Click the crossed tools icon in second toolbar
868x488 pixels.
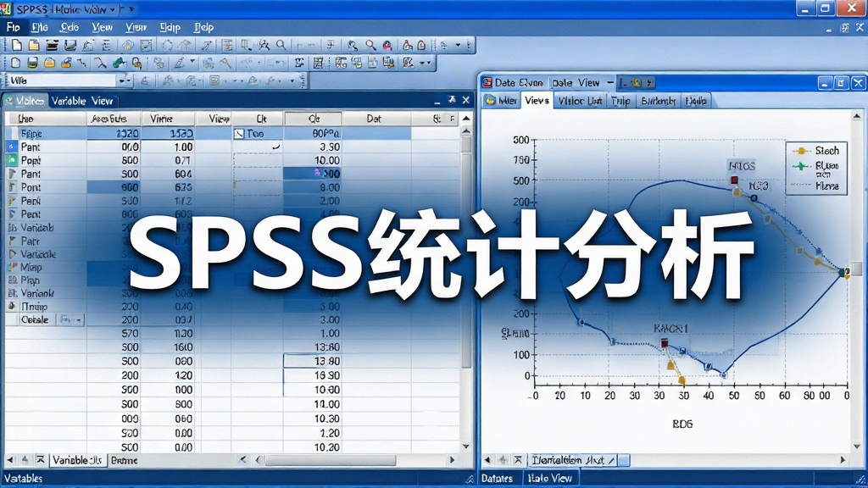100,63
